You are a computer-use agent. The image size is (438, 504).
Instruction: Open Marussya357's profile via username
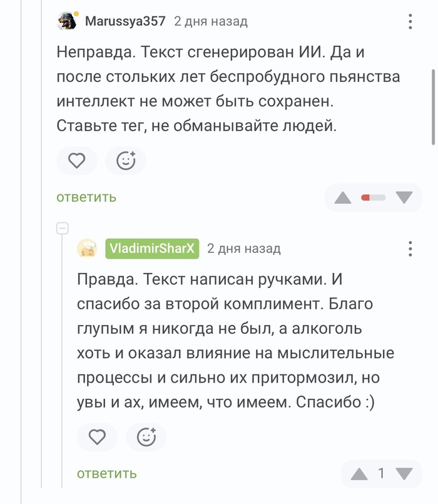(x=125, y=21)
